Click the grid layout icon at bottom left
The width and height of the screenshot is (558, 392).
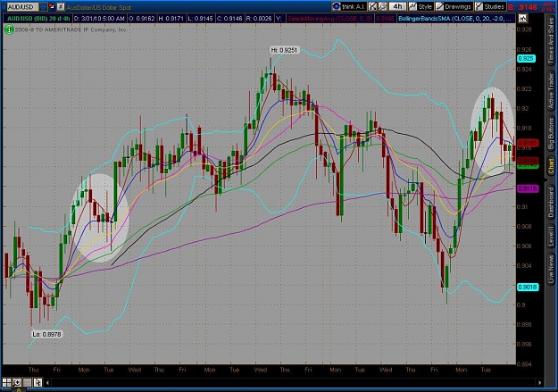[7, 382]
